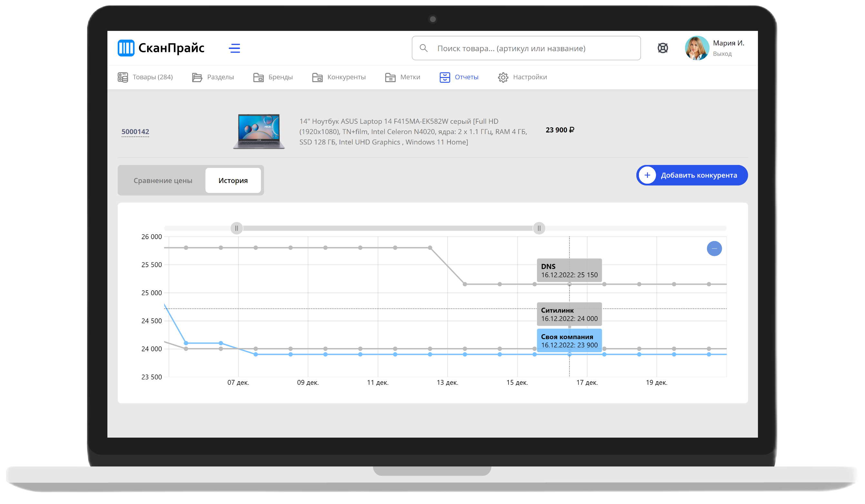The width and height of the screenshot is (865, 504).
Task: Click the Ситилинк 16.12.2022 tooltip
Action: [x=569, y=315]
